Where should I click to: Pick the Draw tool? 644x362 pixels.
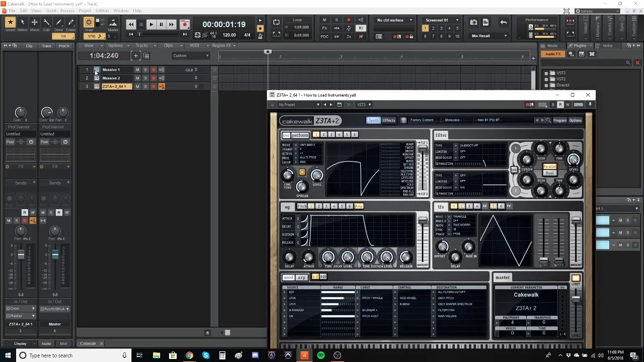point(59,23)
